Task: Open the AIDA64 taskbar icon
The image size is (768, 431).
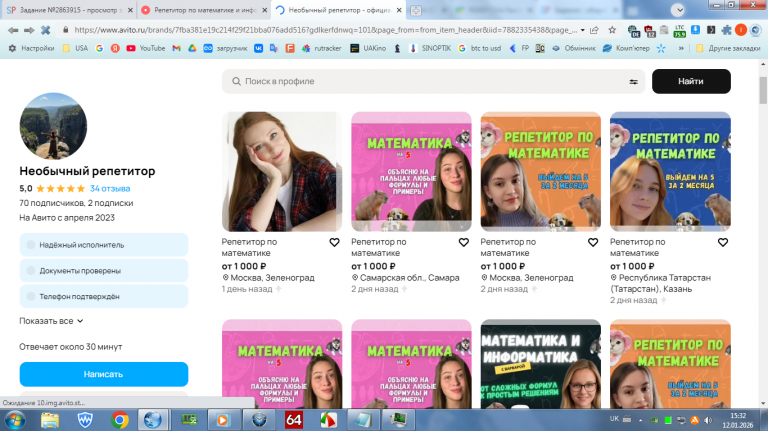Action: 293,420
